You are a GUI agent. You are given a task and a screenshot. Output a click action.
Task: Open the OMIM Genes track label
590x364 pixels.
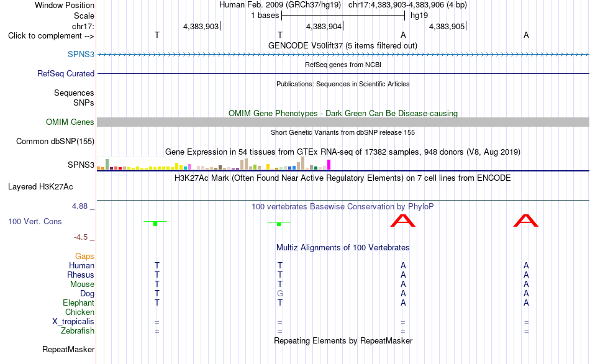click(70, 122)
